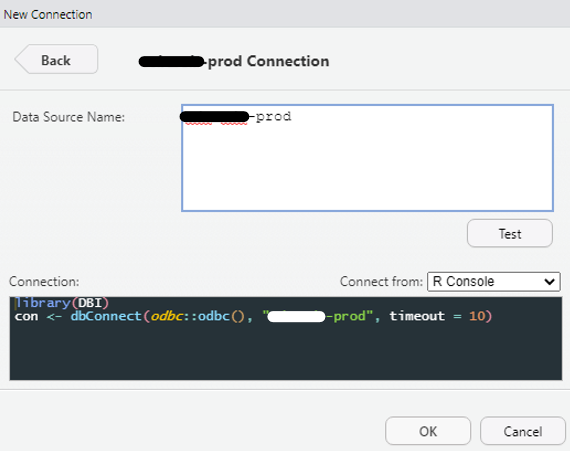Click the con variable name in code
This screenshot has height=451, width=570.
[27, 317]
